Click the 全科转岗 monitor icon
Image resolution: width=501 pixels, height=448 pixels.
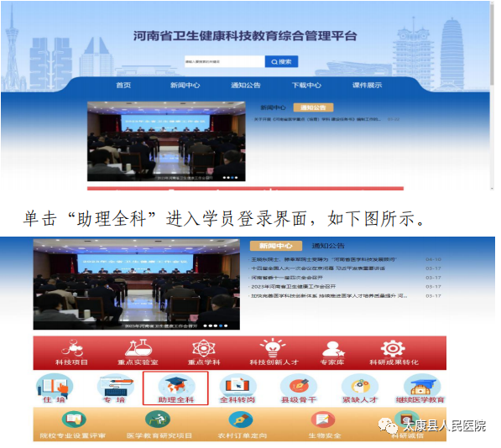pos(237,385)
